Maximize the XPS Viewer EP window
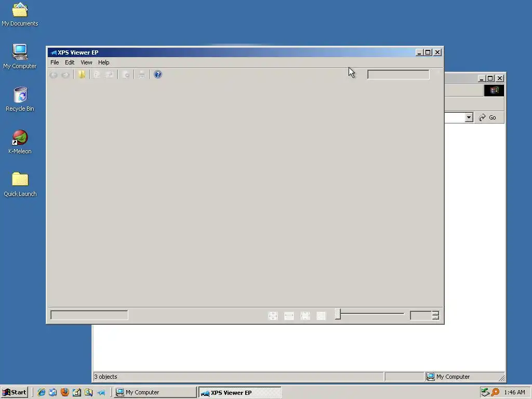This screenshot has width=532, height=399. (x=428, y=52)
